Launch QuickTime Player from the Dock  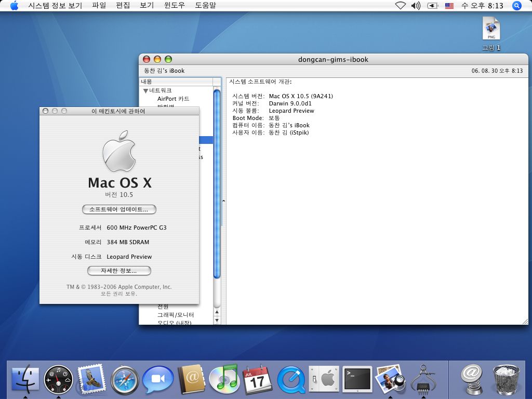coord(291,380)
